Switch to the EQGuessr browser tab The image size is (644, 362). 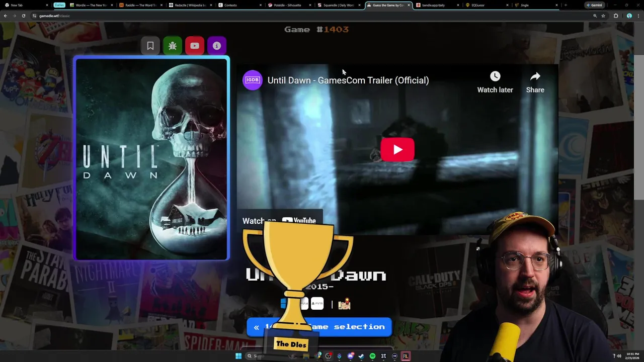[x=486, y=5]
